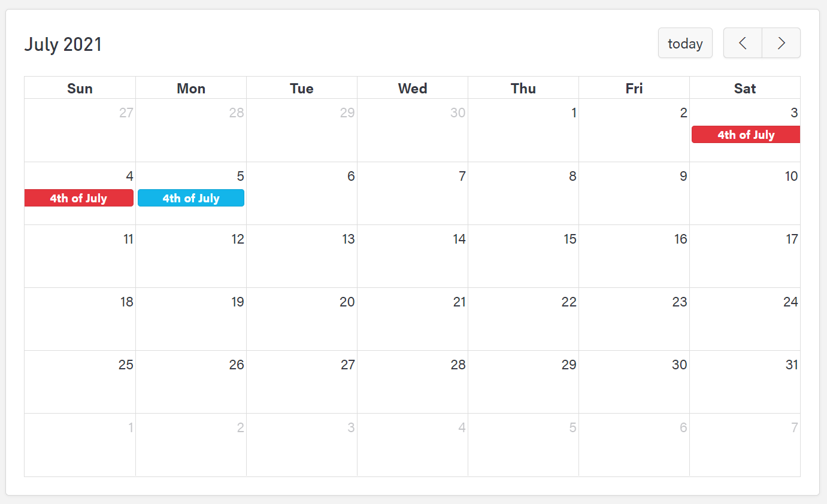This screenshot has height=504, width=827.
Task: Go to the next month
Action: [781, 43]
